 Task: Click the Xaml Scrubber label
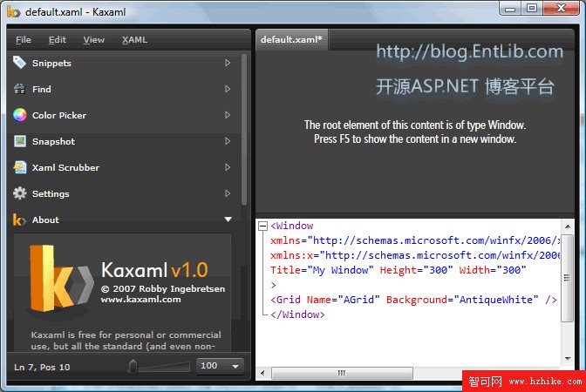point(65,167)
